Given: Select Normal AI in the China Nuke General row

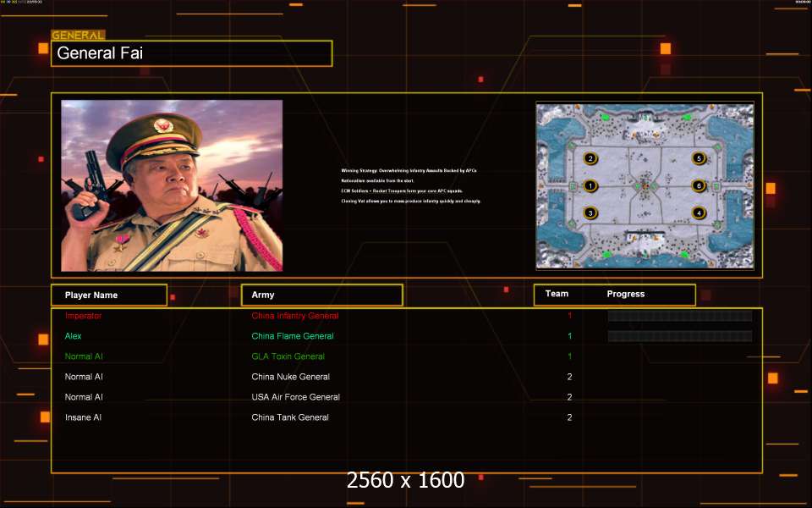Looking at the screenshot, I should point(84,377).
